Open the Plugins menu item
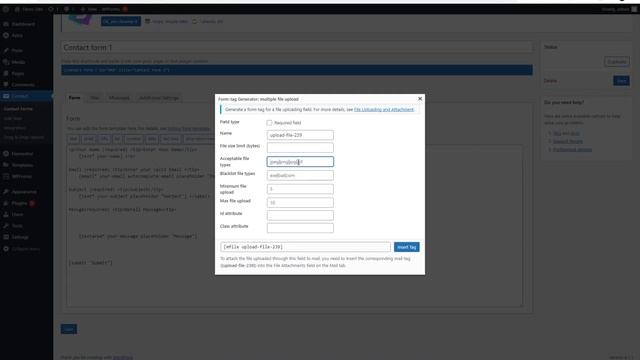 point(19,203)
